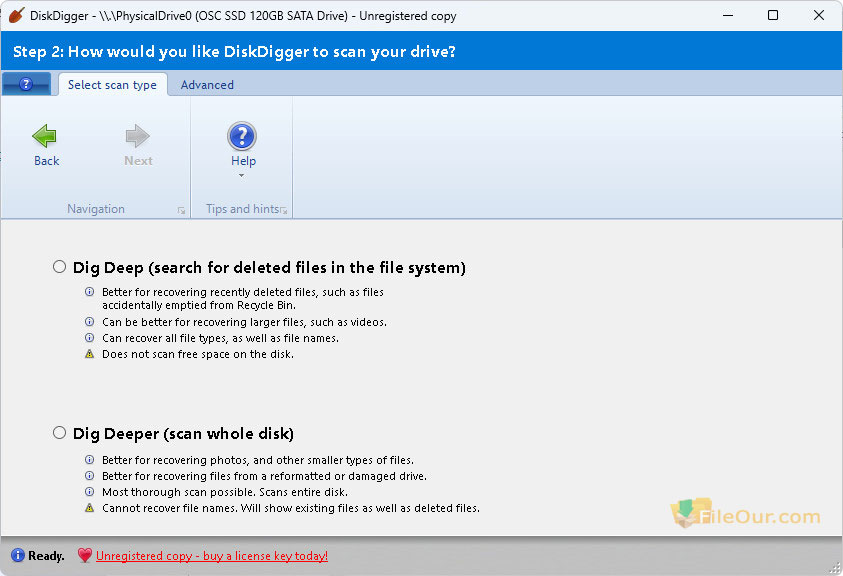Click the Dig Deep option heading text

[269, 267]
